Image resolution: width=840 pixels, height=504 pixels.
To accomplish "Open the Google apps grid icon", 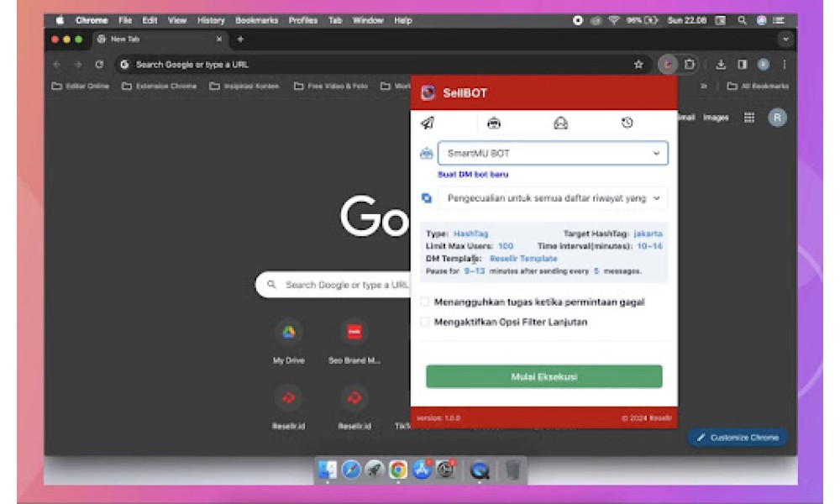I will pos(749,118).
